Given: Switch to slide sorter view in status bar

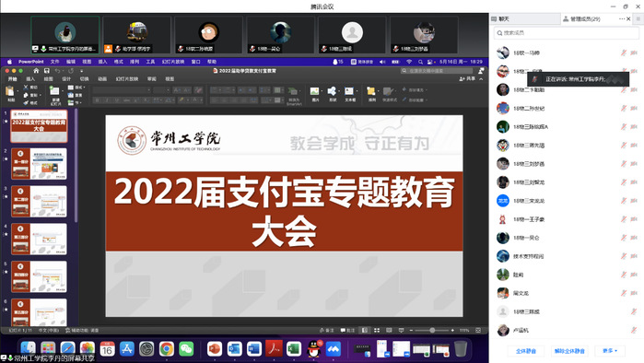Looking at the screenshot, I should coord(377,330).
